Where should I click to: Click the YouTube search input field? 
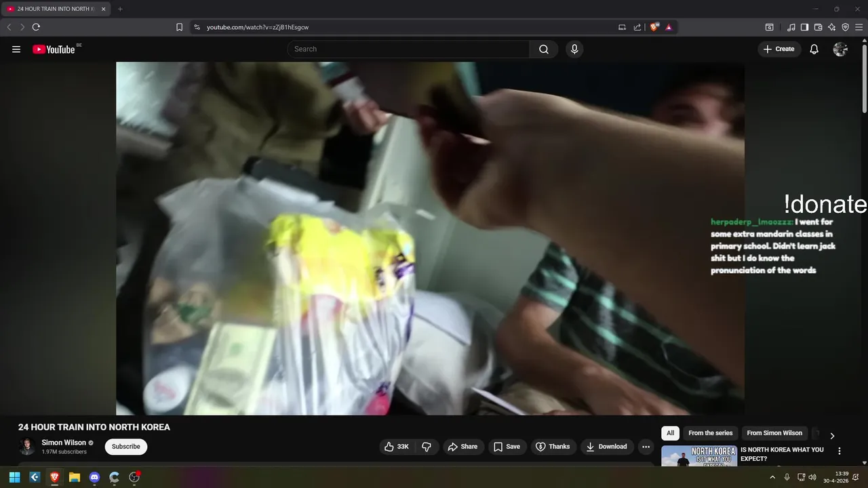pos(409,49)
